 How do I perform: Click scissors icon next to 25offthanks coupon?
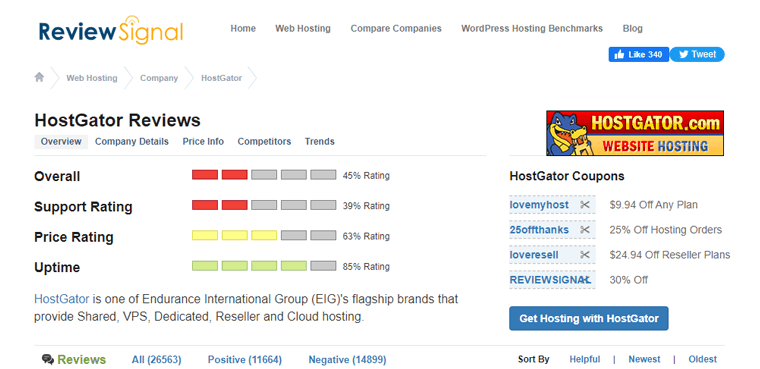[585, 230]
